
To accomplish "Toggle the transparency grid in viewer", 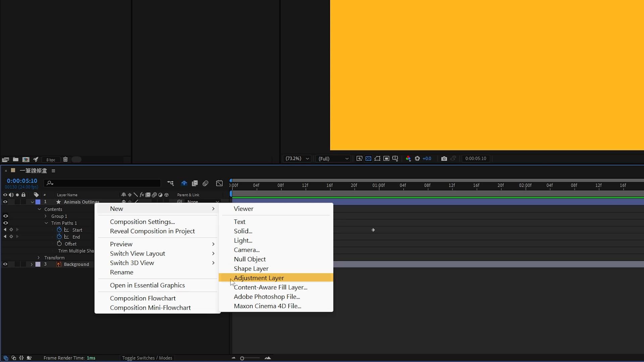I will (368, 159).
